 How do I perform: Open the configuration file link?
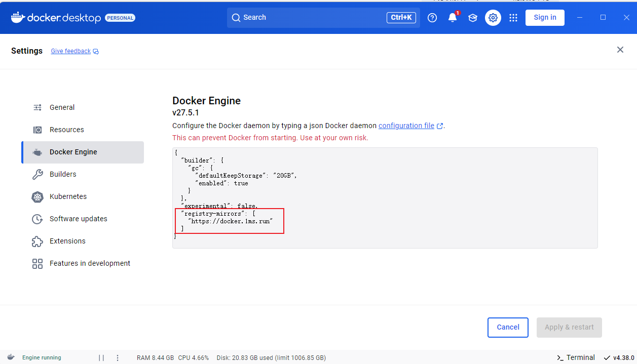(406, 126)
